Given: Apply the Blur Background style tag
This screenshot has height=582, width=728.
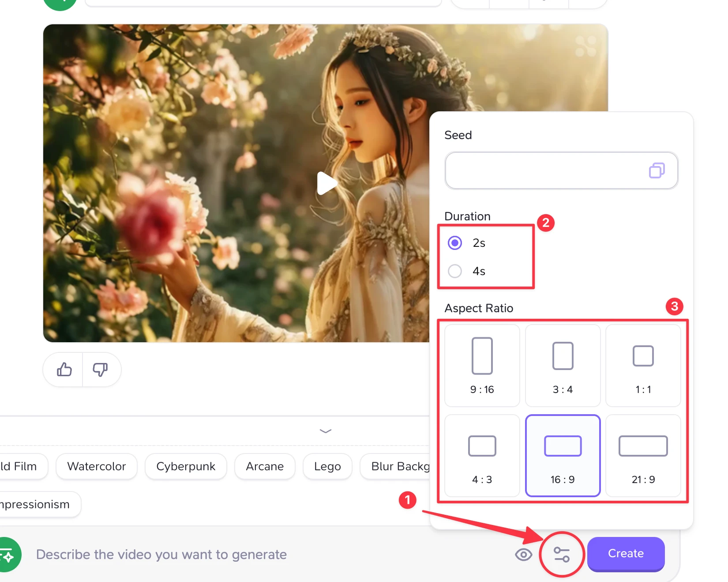Looking at the screenshot, I should pos(395,466).
